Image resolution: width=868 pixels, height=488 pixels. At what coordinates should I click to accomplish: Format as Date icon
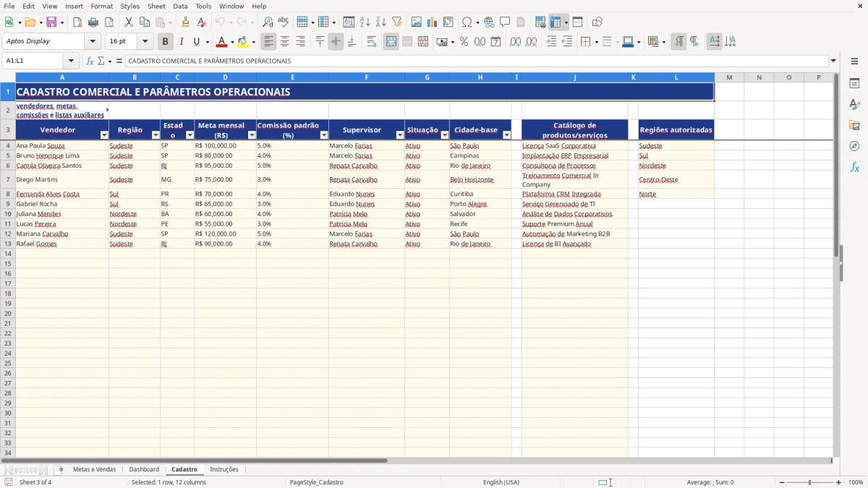pyautogui.click(x=495, y=42)
